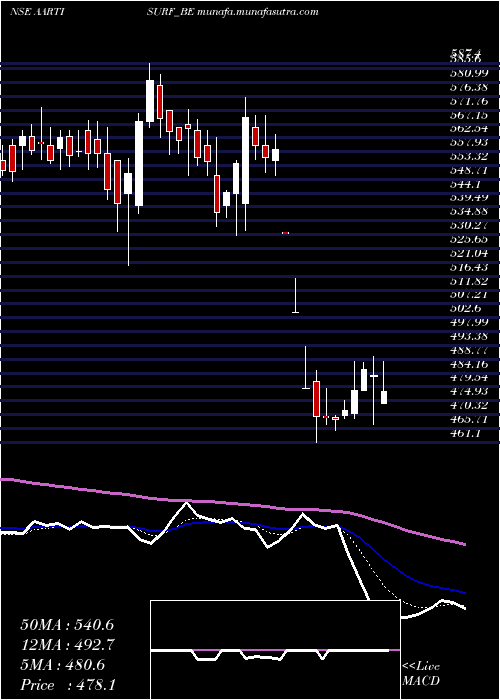Select the 511.82 price axis label

tap(471, 281)
